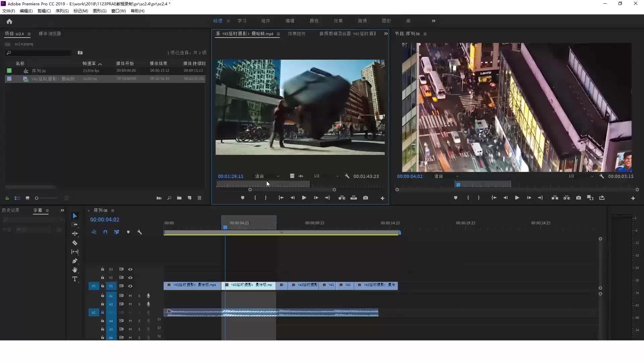Open the 适合 zoom level dropdown in Source monitor
The width and height of the screenshot is (644, 362).
pyautogui.click(x=267, y=176)
